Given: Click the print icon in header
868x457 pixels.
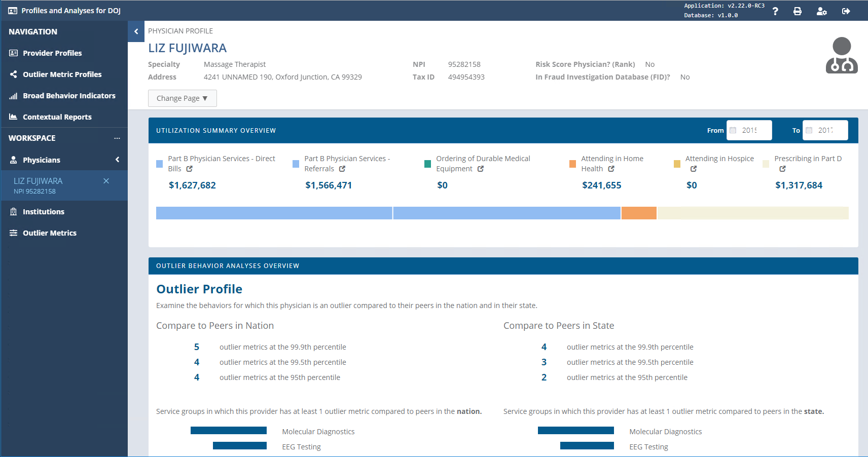Looking at the screenshot, I should [x=798, y=11].
